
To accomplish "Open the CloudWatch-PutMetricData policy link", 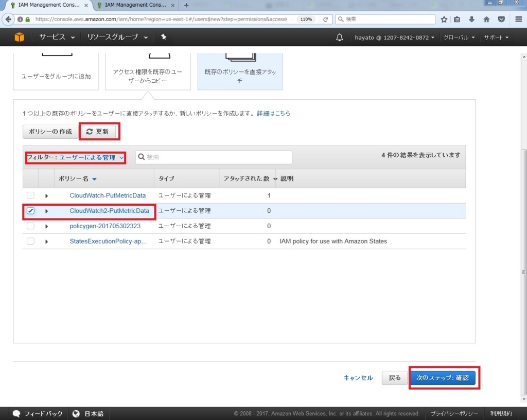I will pyautogui.click(x=108, y=195).
